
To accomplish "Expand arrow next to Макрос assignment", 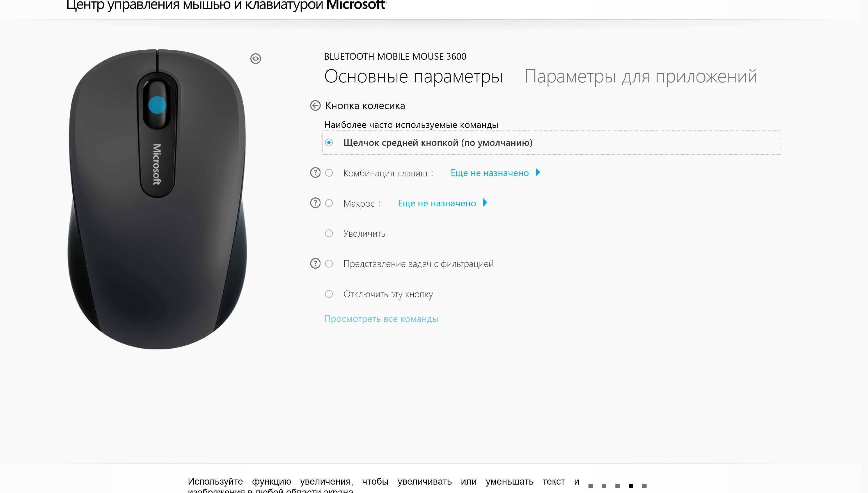I will 485,202.
